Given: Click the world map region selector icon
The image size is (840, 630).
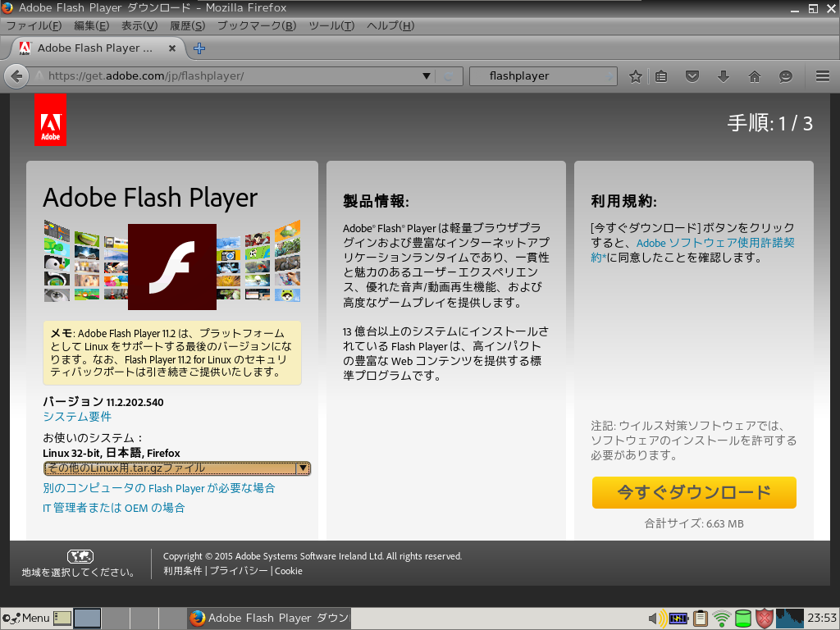Looking at the screenshot, I should coord(80,556).
